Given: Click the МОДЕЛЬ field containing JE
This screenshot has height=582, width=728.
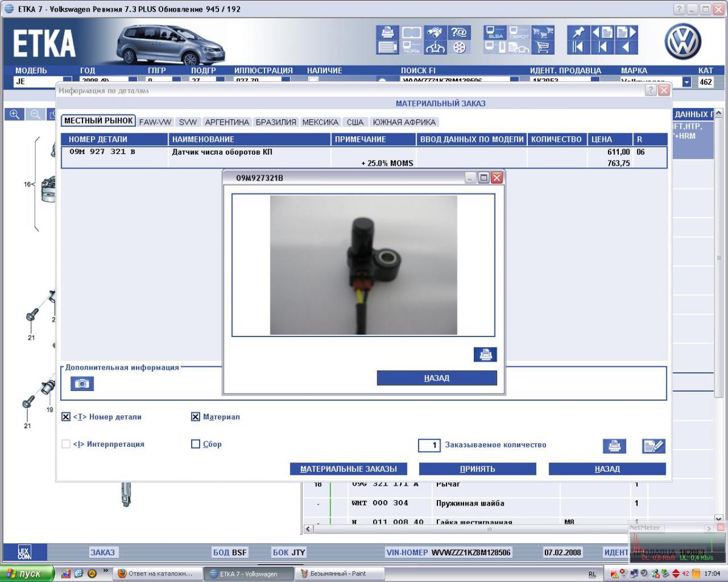Looking at the screenshot, I should [x=38, y=81].
